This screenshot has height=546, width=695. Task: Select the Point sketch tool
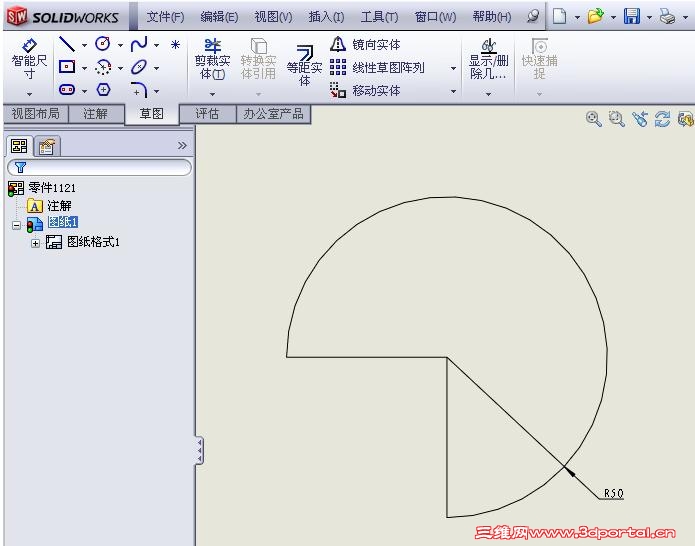tap(175, 44)
